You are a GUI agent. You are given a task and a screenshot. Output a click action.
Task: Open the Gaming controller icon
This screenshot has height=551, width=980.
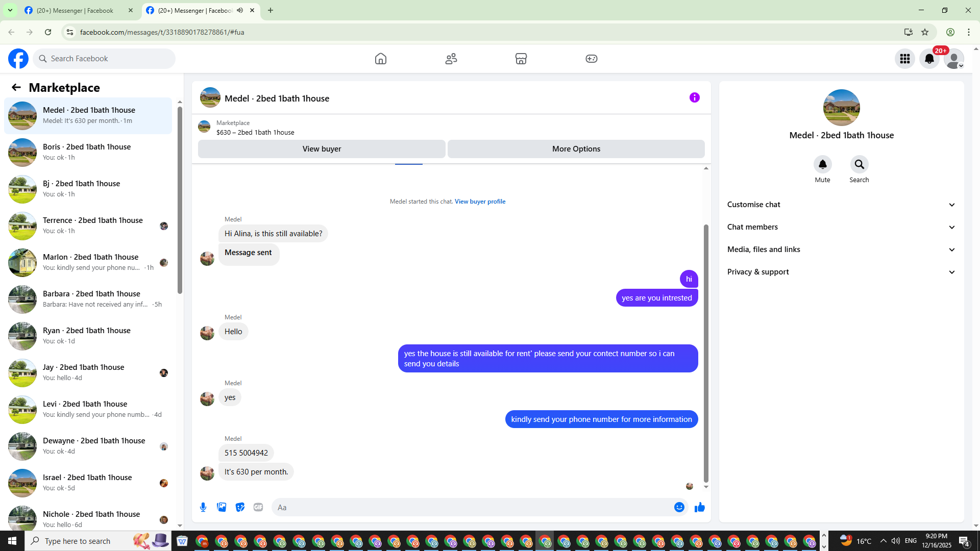pyautogui.click(x=592, y=59)
